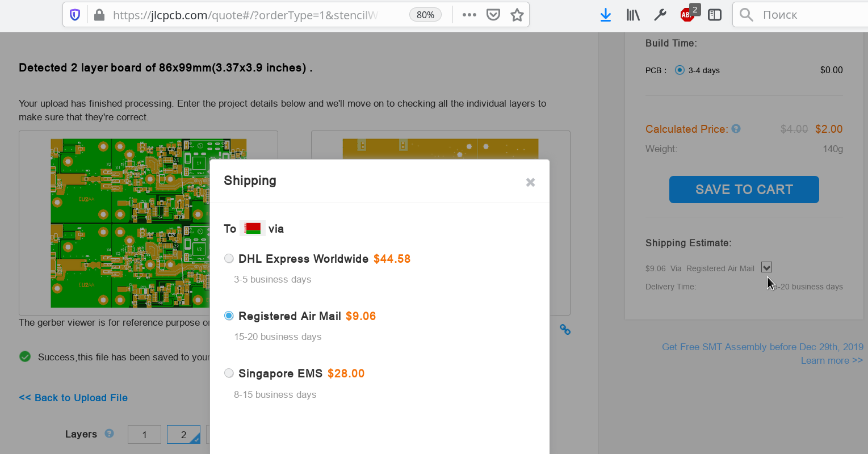The height and width of the screenshot is (454, 868).
Task: Select 1 layer option for the board
Action: pyautogui.click(x=144, y=435)
